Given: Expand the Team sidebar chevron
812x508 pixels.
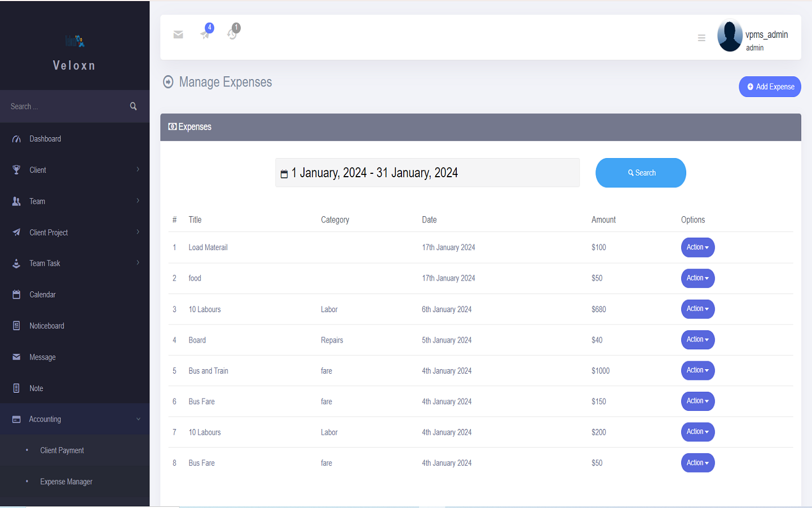Looking at the screenshot, I should coord(137,201).
